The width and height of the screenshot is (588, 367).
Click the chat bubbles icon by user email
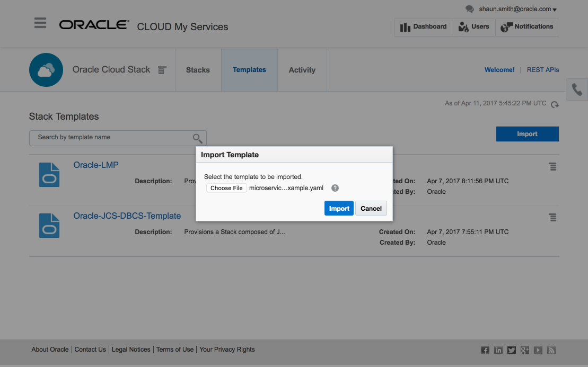coord(470,9)
